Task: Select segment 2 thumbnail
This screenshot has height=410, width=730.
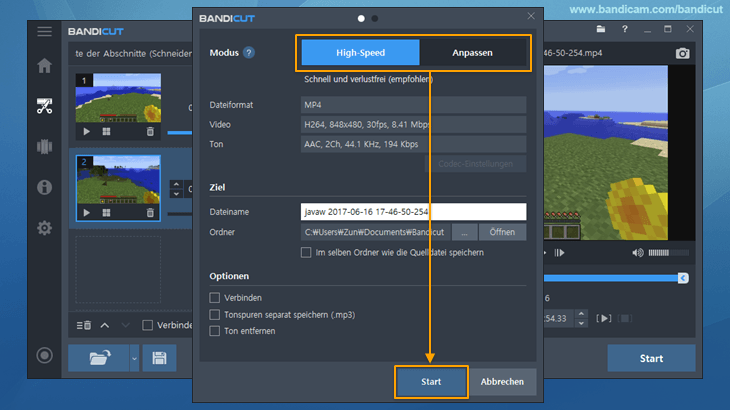Action: click(x=118, y=180)
